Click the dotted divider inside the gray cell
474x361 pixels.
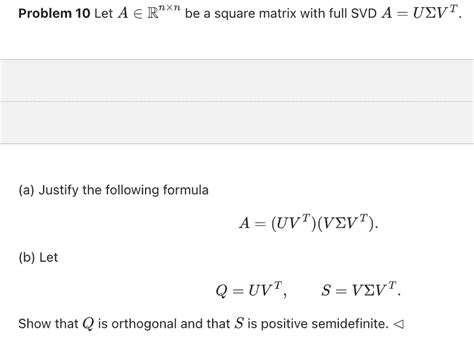237,102
